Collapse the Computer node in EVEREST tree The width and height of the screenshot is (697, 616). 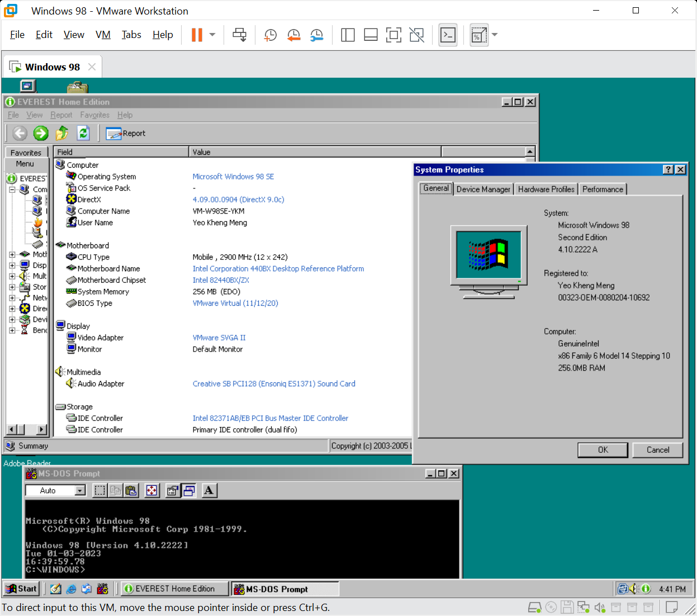point(12,189)
